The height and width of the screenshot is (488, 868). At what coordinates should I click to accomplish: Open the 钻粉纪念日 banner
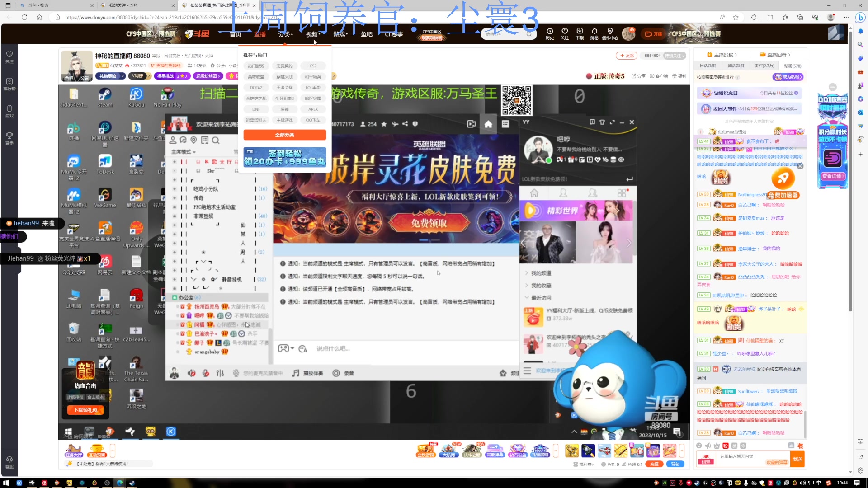tap(750, 93)
